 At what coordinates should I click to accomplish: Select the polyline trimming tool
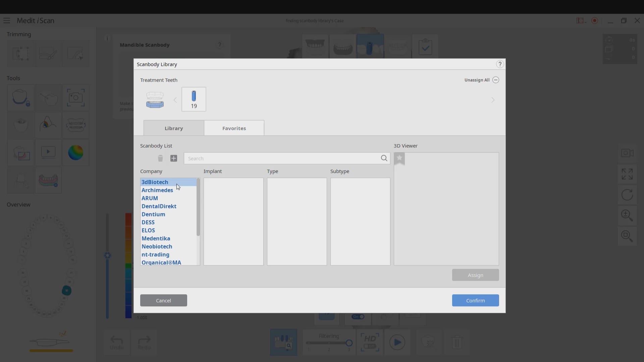pyautogui.click(x=75, y=54)
